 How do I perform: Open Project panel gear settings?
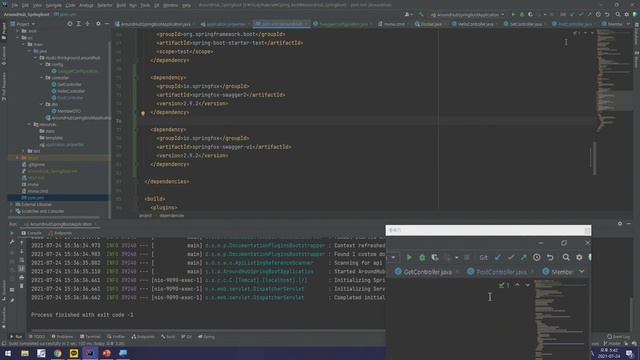point(98,24)
